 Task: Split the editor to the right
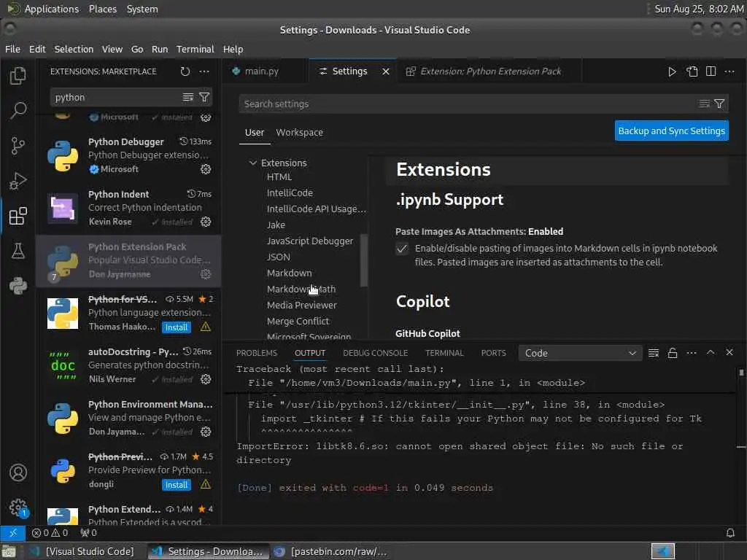[711, 71]
